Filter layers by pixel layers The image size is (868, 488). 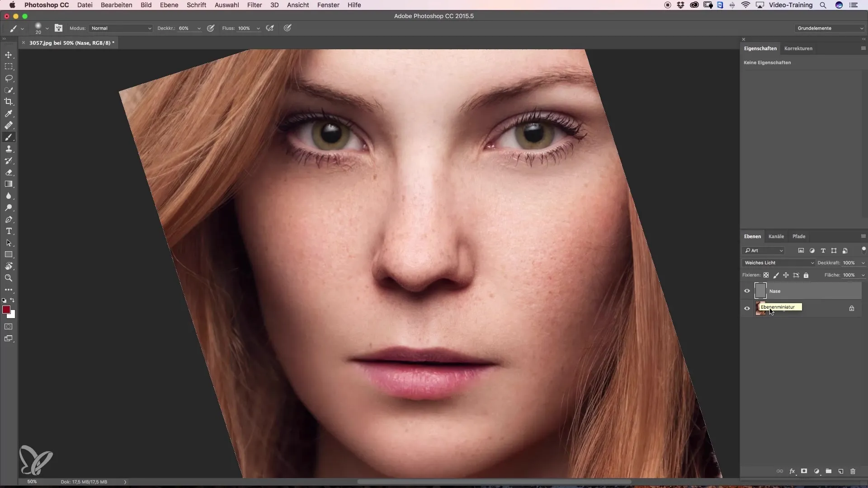801,250
